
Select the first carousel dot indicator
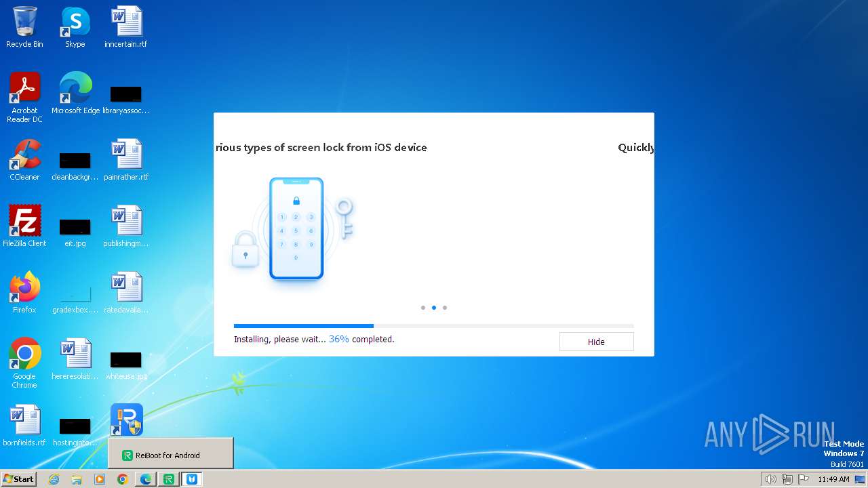423,308
